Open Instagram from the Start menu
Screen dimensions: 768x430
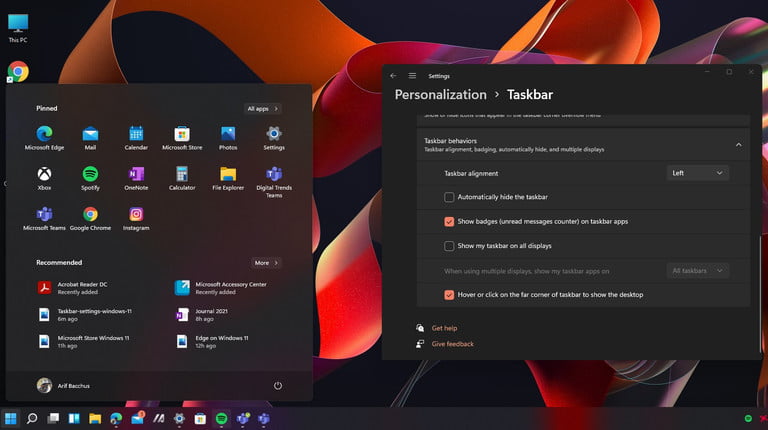[136, 218]
